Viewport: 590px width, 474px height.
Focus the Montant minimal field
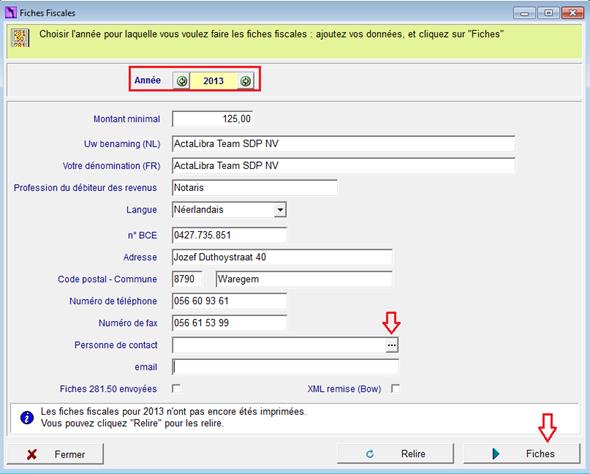pos(212,119)
